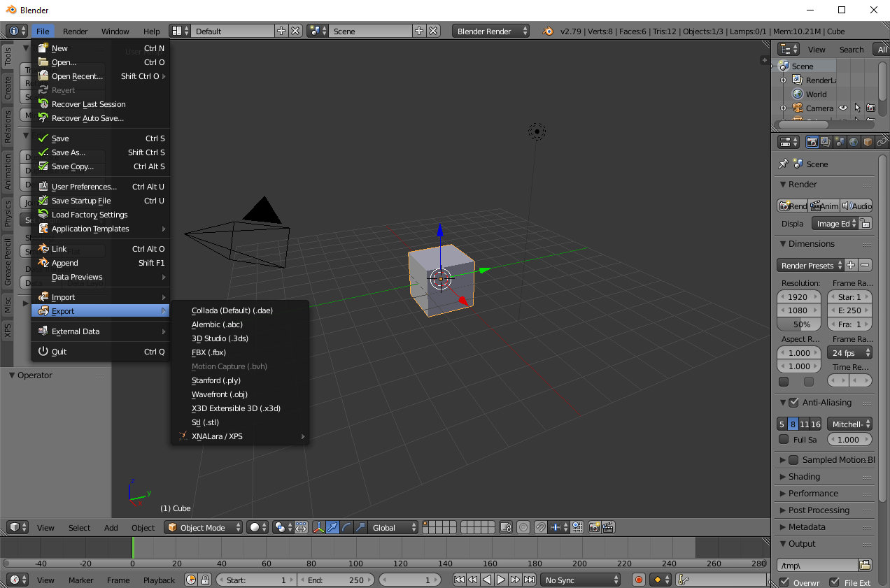This screenshot has width=890, height=588.
Task: Click the Render layers properties tab icon
Action: point(826,142)
